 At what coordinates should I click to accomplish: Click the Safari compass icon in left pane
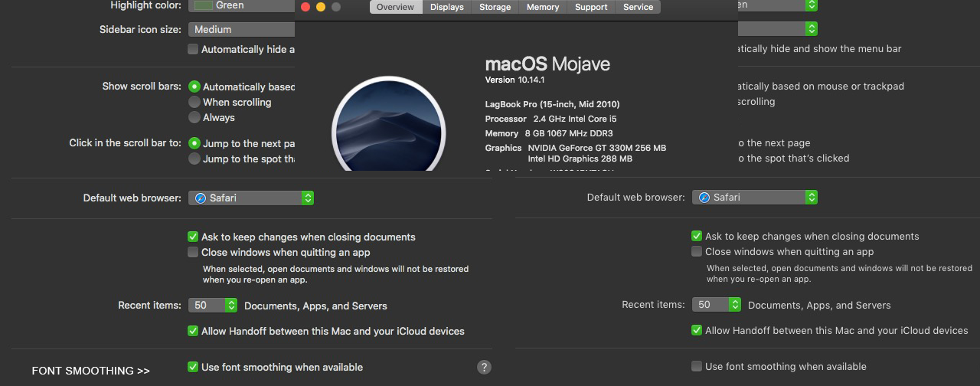pos(201,198)
